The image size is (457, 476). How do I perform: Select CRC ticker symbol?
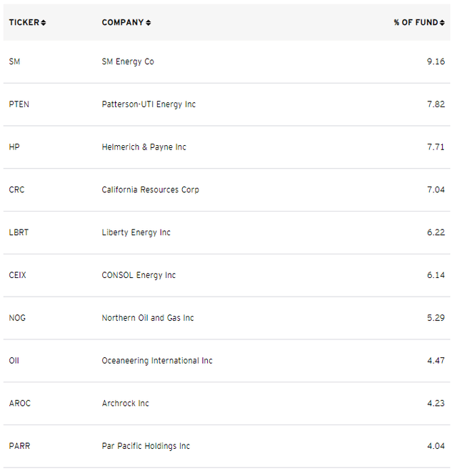[16, 190]
